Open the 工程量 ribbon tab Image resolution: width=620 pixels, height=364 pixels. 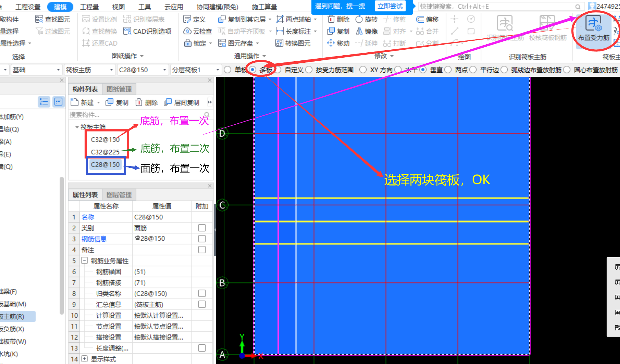click(89, 7)
